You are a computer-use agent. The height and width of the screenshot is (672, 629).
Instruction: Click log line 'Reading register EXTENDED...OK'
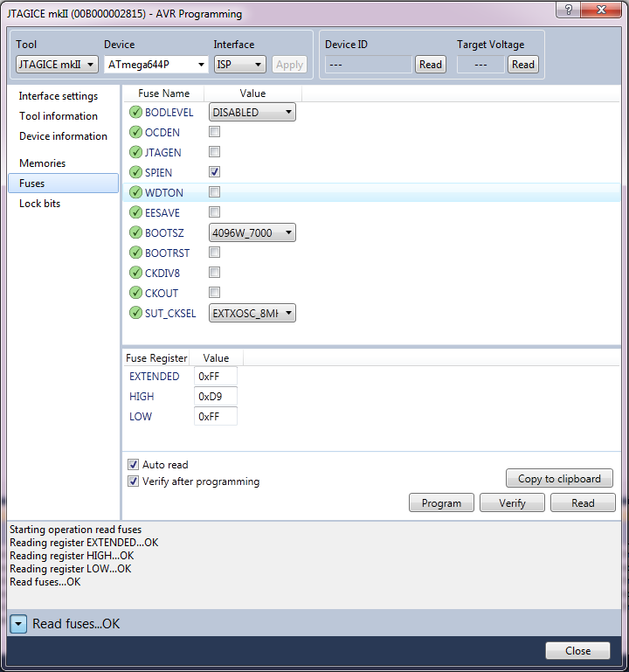point(84,543)
